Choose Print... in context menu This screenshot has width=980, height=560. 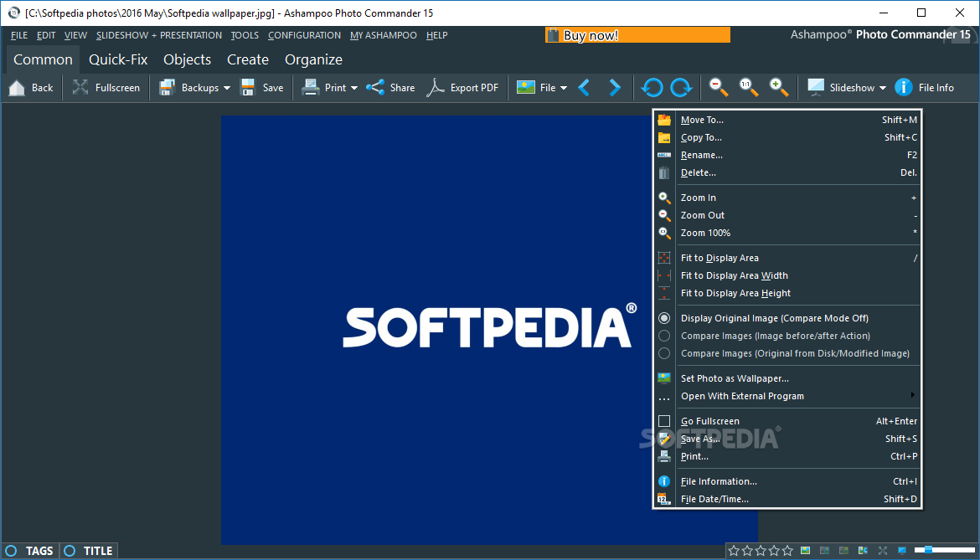point(787,455)
